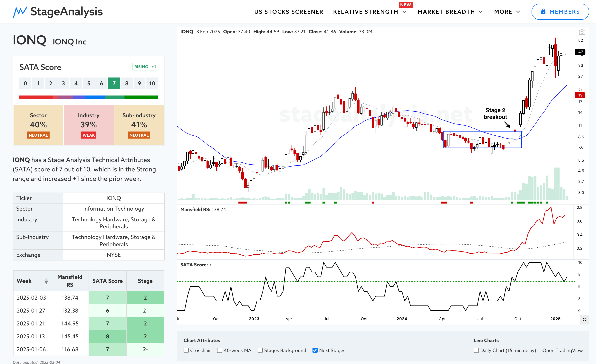Open TradingView live chart link
The width and height of the screenshot is (596, 364).
coord(562,350)
